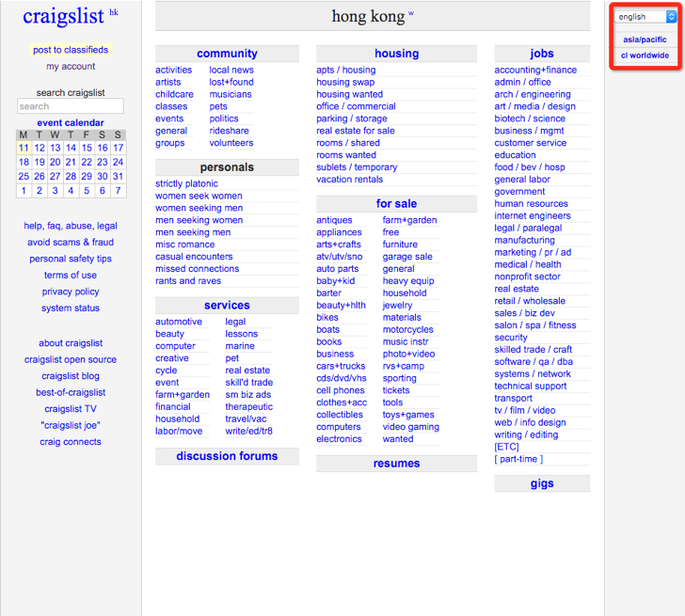The width and height of the screenshot is (685, 616).
Task: Open avoid scams & fraud link
Action: [x=71, y=243]
